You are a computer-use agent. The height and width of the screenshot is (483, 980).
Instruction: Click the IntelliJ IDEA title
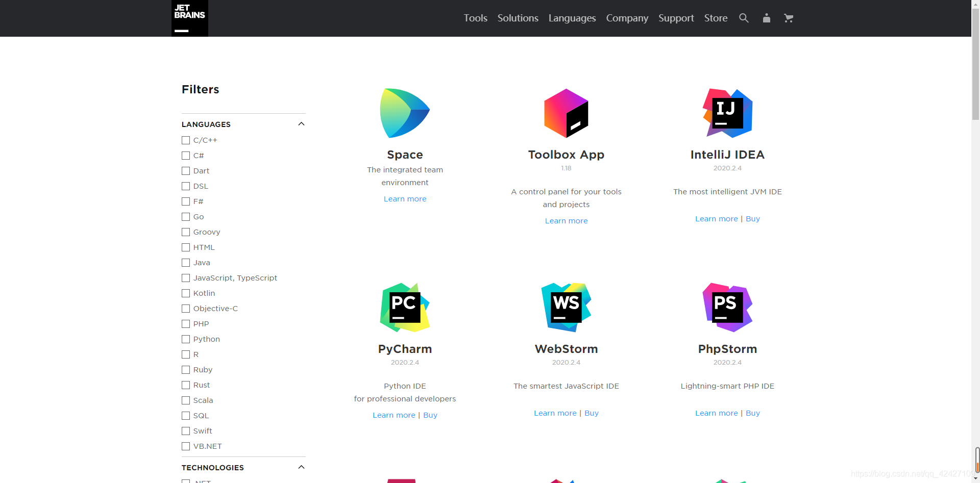tap(727, 155)
